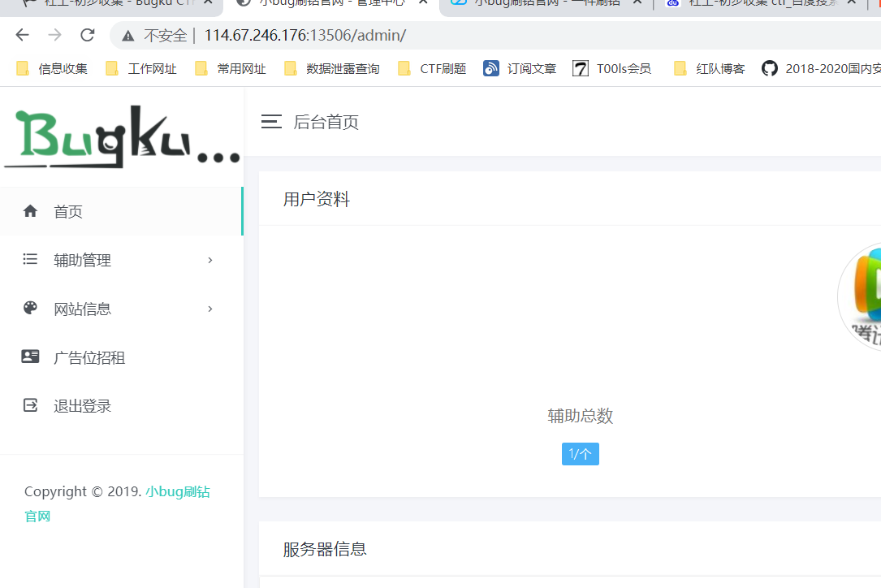Open the 订阅文章 RSS bookmark
Screen dimensions: 881x588
[x=520, y=68]
